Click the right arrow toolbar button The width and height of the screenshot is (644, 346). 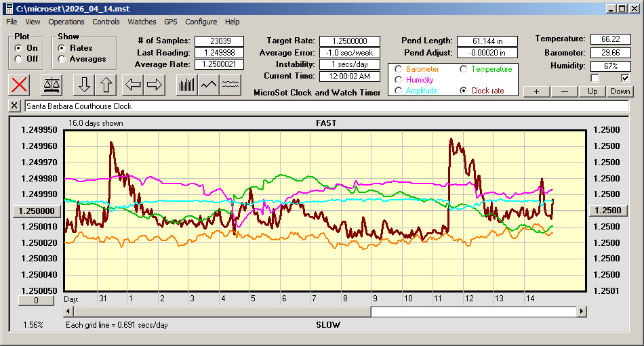pos(155,85)
